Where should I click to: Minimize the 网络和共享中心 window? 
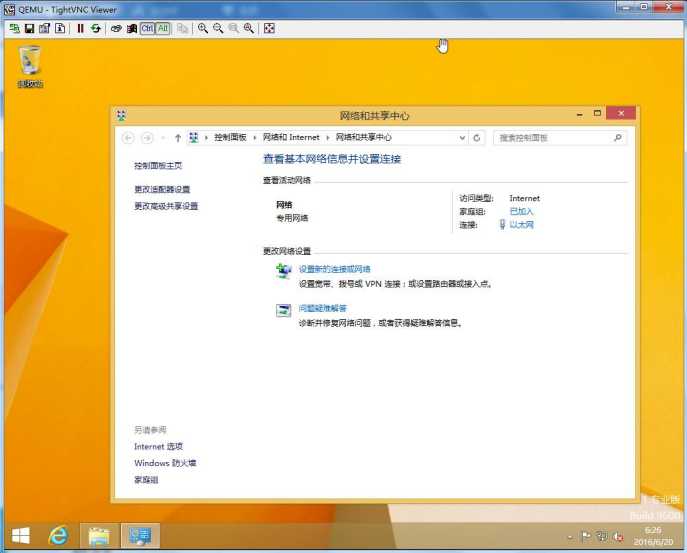580,114
